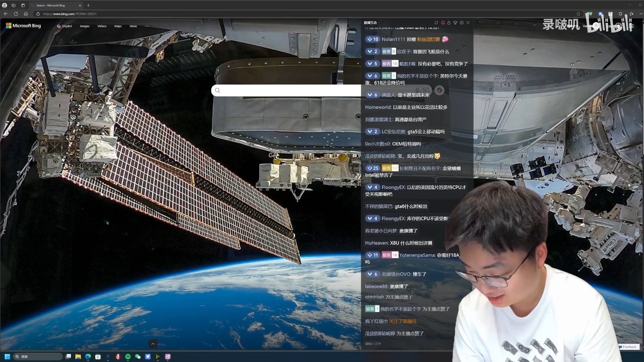This screenshot has width=644, height=362.
Task: Open the browser extensions puzzle icon
Action: tap(620, 14)
